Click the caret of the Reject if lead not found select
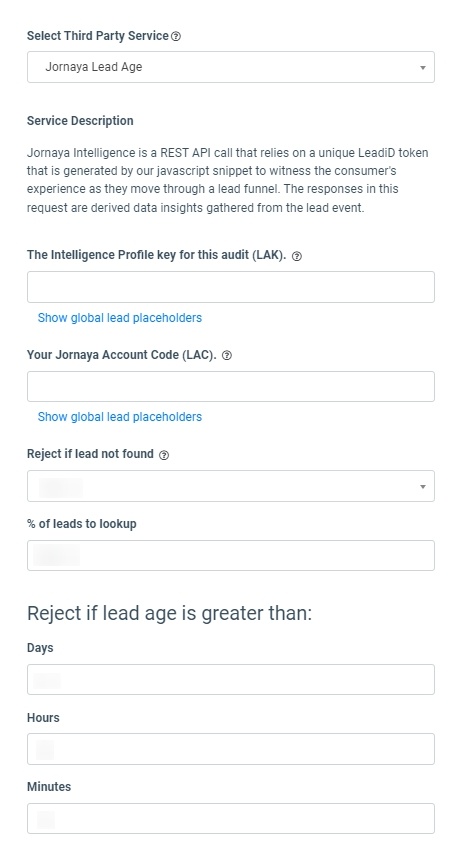 coord(423,487)
